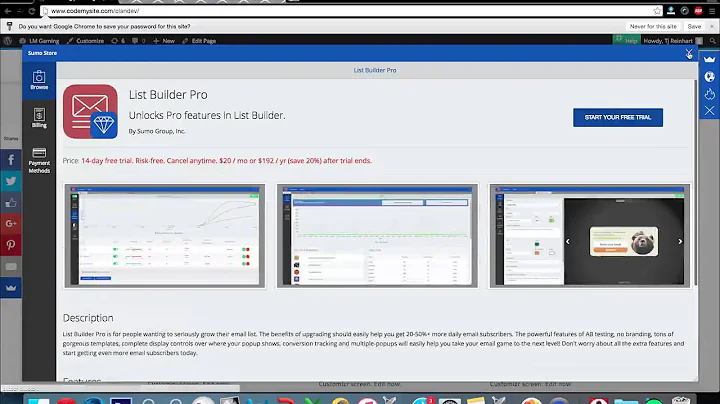Click the WordPress admin bar search icon
This screenshot has width=720, height=404.
tap(712, 41)
